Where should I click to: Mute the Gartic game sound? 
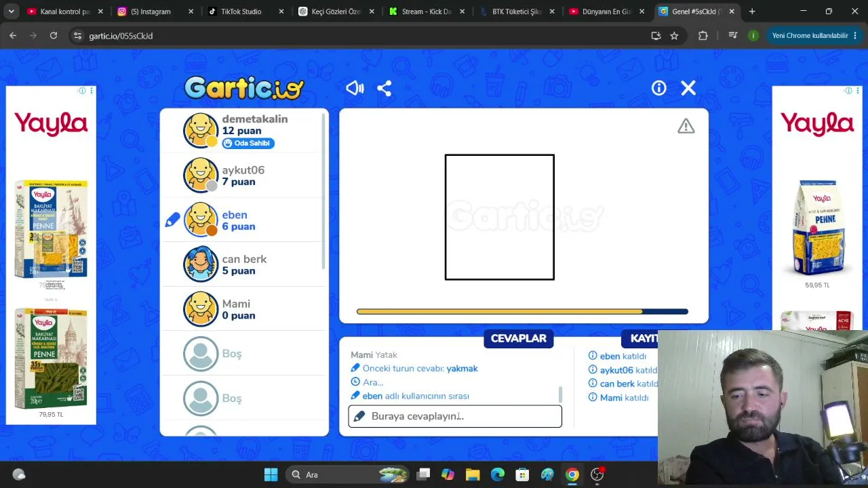(x=355, y=88)
